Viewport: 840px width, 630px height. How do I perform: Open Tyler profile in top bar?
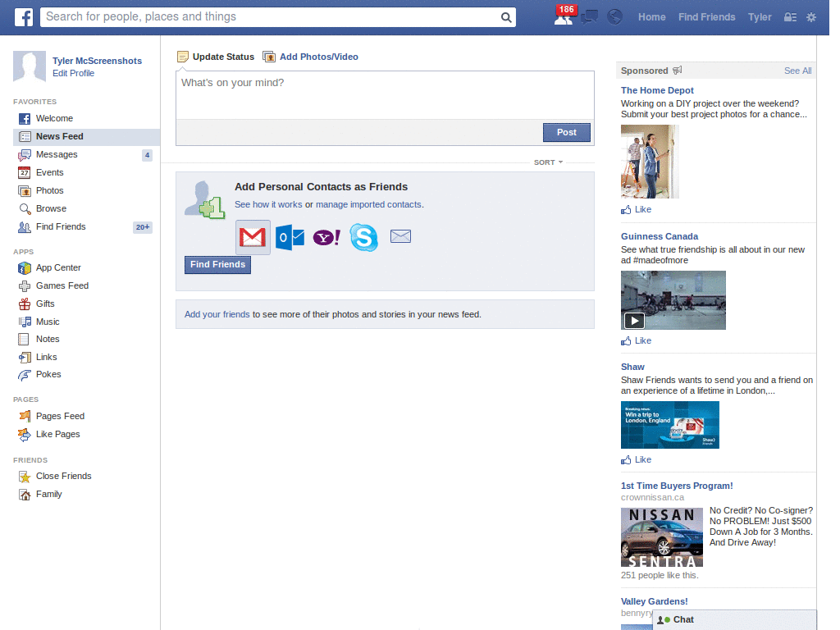coord(760,17)
